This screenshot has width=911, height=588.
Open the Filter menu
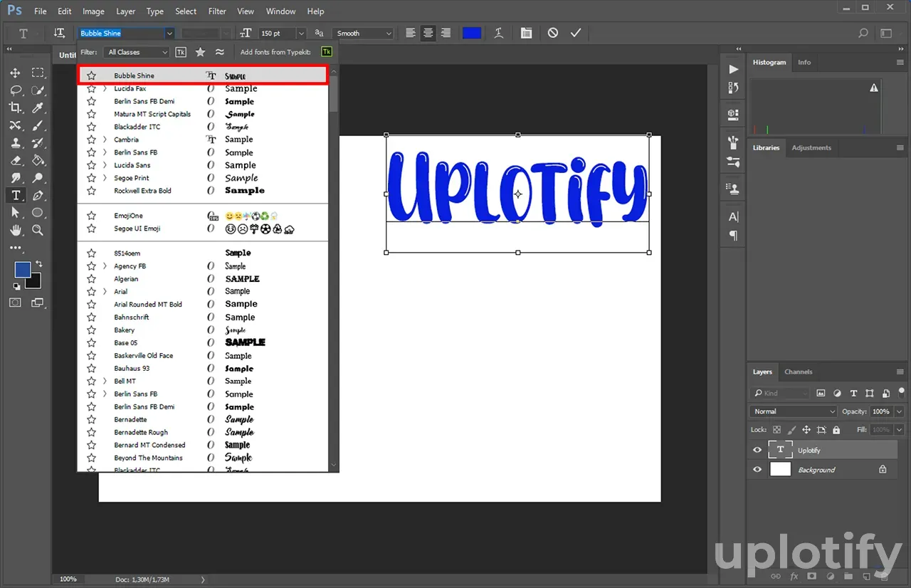217,11
